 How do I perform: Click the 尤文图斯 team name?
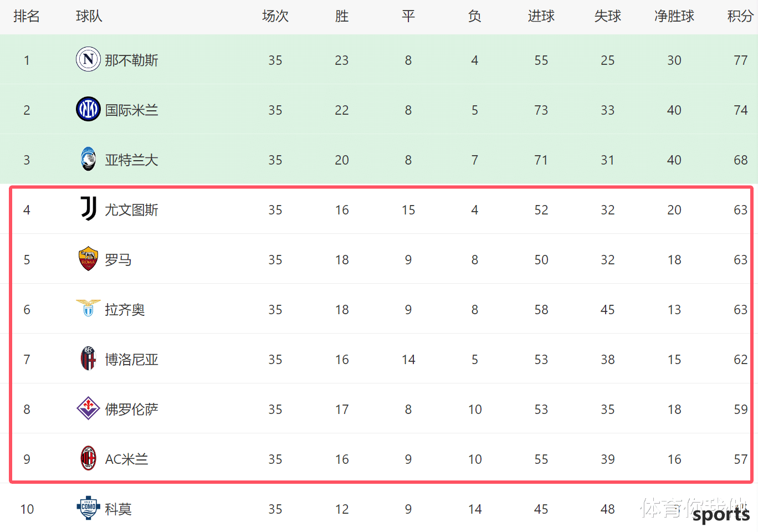point(131,209)
